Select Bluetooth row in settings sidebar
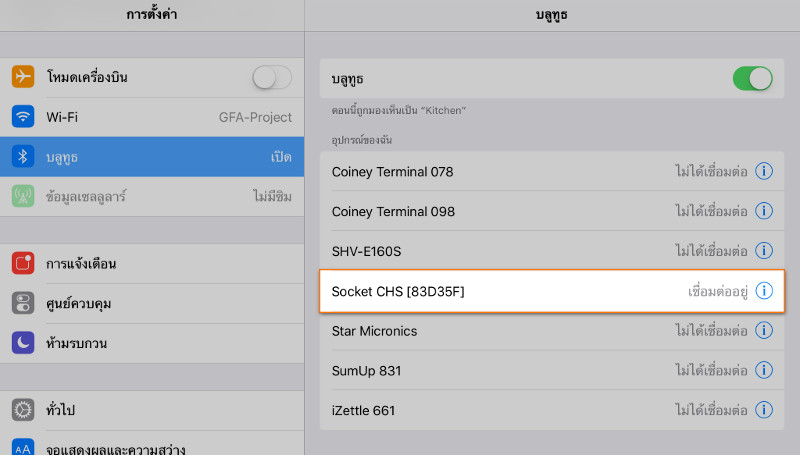800x455 pixels. point(152,157)
